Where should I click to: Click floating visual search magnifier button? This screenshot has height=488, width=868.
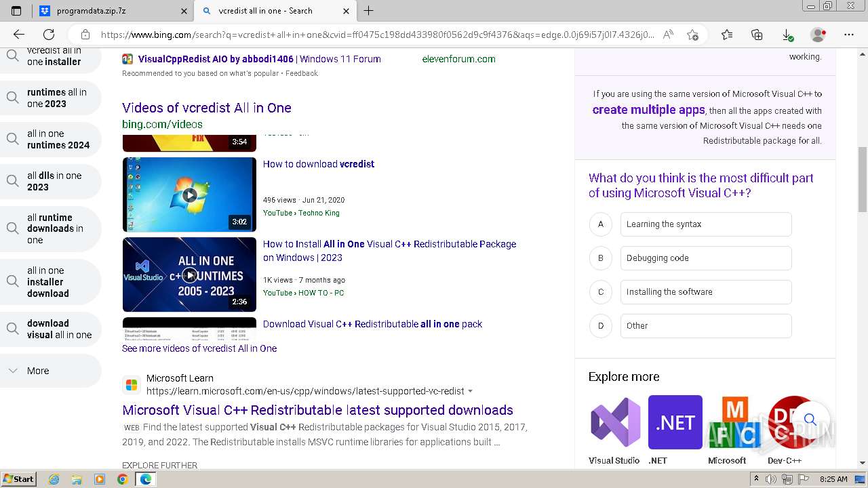[810, 420]
